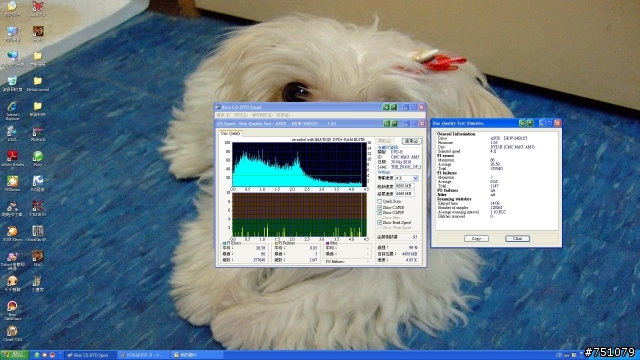
Task: Toggle the Show C1/PIE checkbox
Action: point(380,207)
